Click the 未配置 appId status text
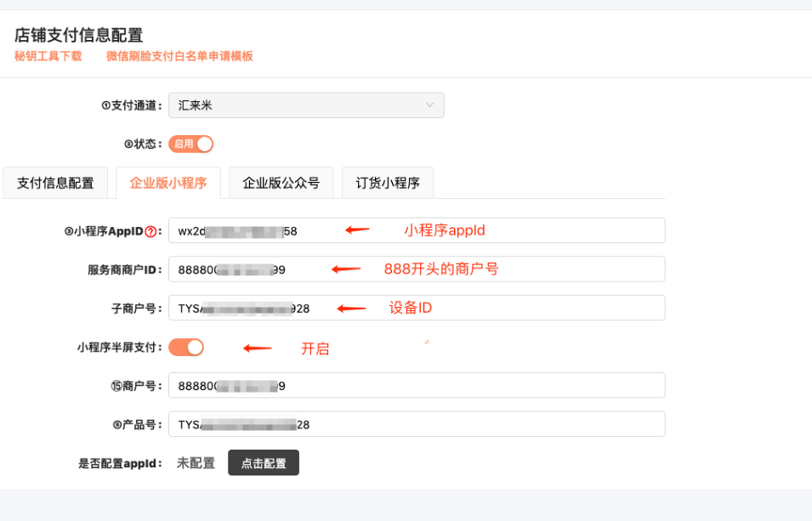The height and width of the screenshot is (521, 812). [196, 463]
